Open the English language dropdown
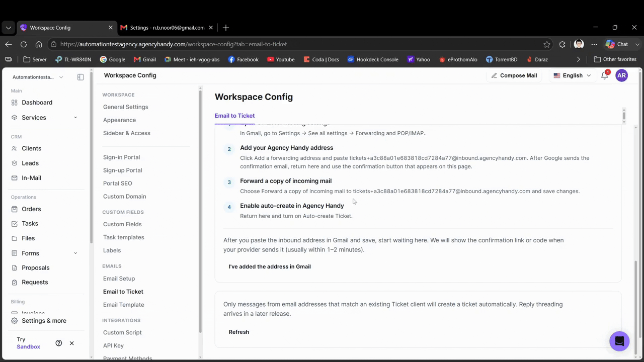This screenshot has height=362, width=644. (x=572, y=75)
